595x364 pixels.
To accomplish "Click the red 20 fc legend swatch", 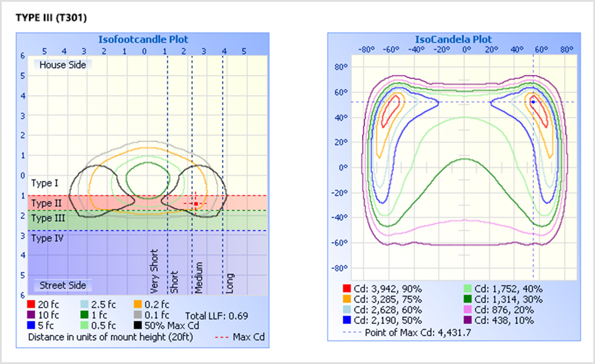I will [x=31, y=304].
